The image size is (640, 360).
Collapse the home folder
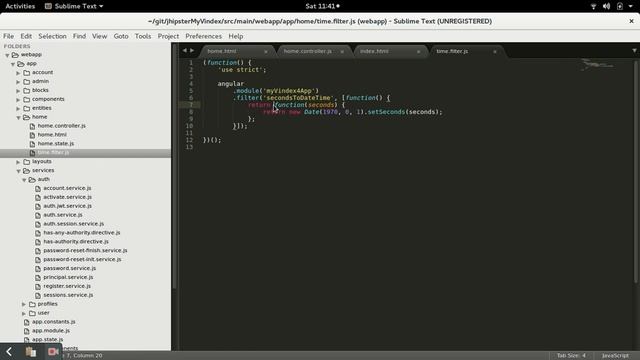(x=19, y=117)
